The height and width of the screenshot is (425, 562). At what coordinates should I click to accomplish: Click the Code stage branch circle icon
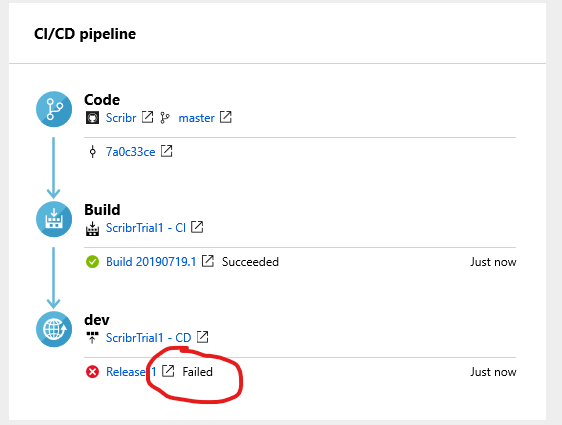pyautogui.click(x=54, y=109)
